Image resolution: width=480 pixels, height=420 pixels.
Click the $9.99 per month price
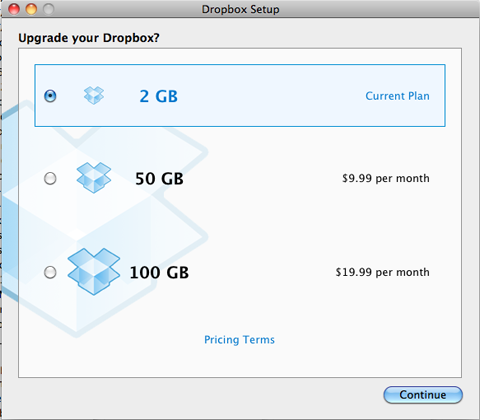pos(386,178)
